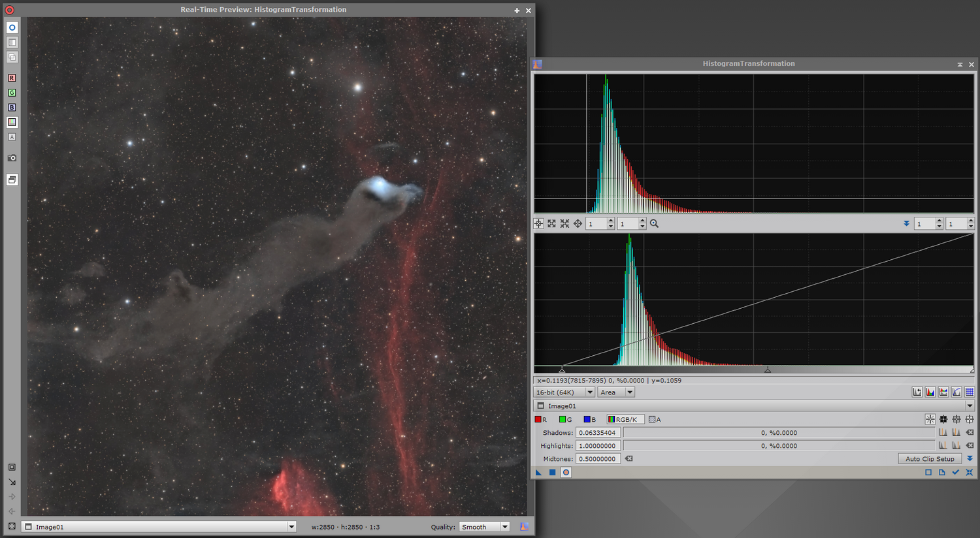Click stacked windows icon in preview sidebar
Viewport: 980px width, 538px height.
pyautogui.click(x=12, y=180)
